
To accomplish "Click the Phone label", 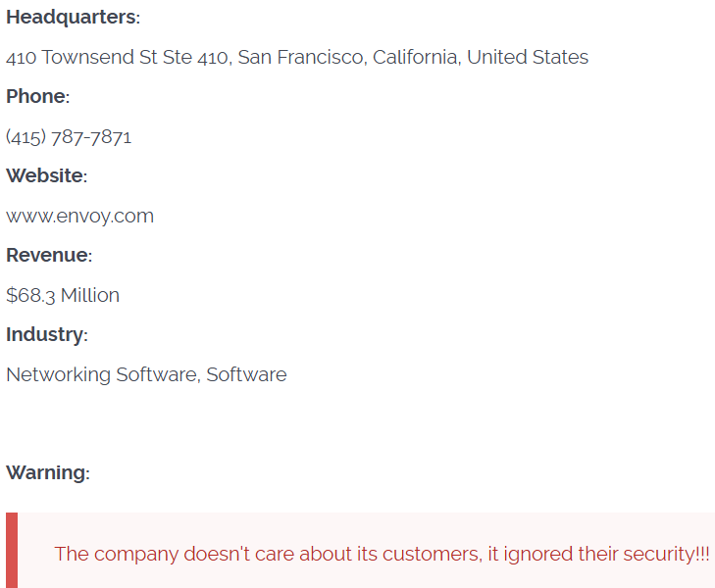I will point(36,96).
